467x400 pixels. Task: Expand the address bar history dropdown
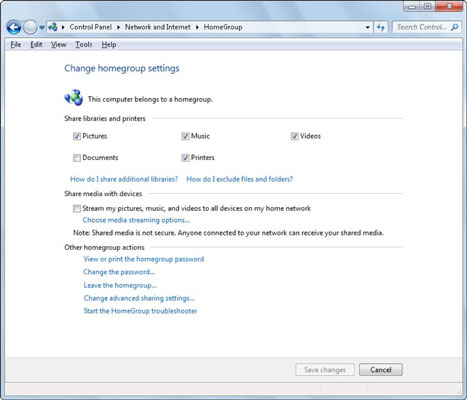pyautogui.click(x=367, y=27)
